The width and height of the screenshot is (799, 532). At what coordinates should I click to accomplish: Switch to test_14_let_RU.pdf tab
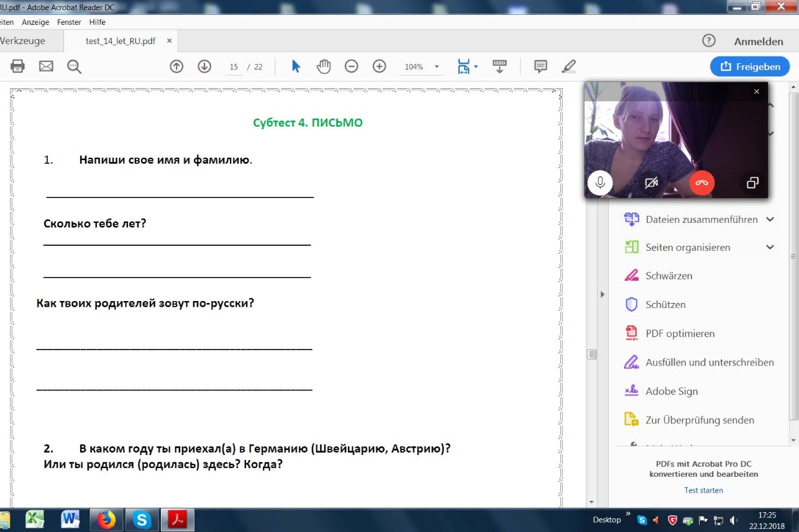(x=121, y=41)
